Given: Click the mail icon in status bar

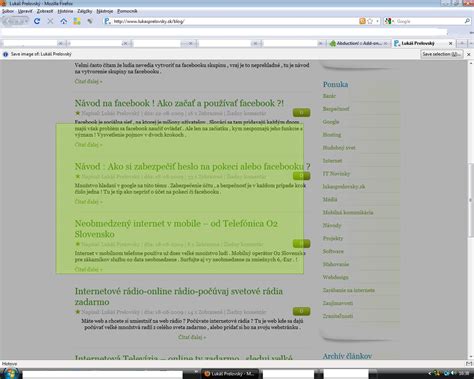Looking at the screenshot, I should point(469,364).
